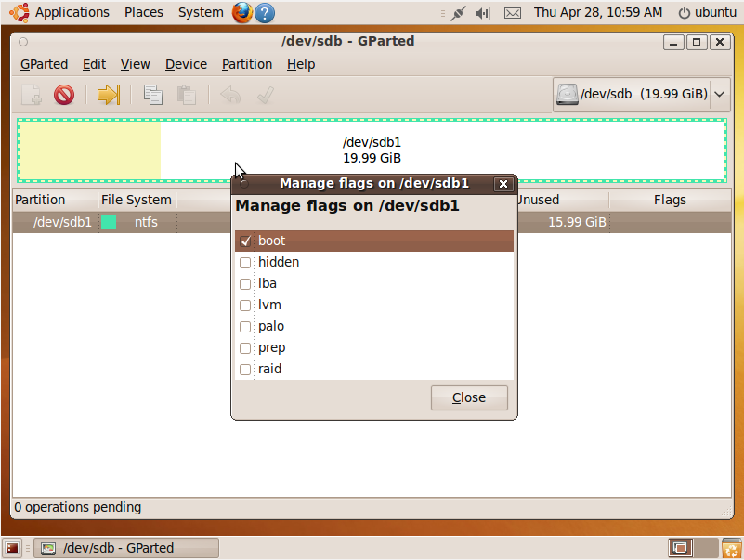
Task: Open the Edit menu
Action: tap(94, 64)
